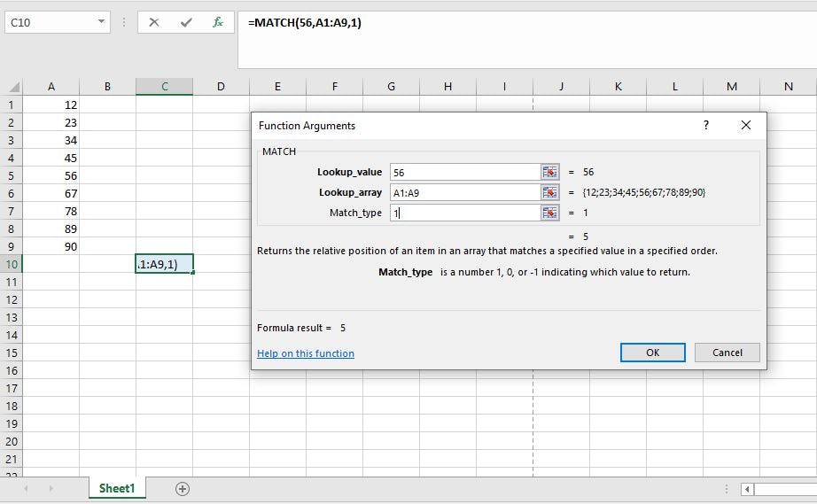This screenshot has height=504, width=817.
Task: Click active cell C10 with the formula
Action: click(164, 264)
